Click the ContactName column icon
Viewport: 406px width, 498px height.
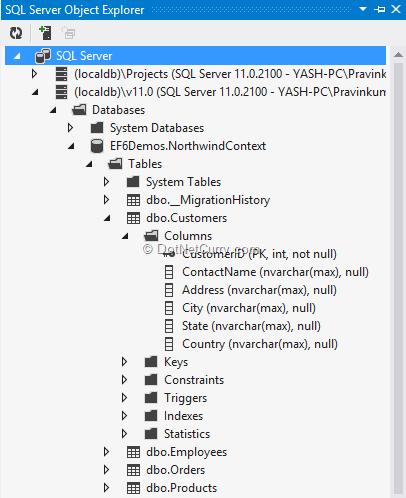click(169, 272)
